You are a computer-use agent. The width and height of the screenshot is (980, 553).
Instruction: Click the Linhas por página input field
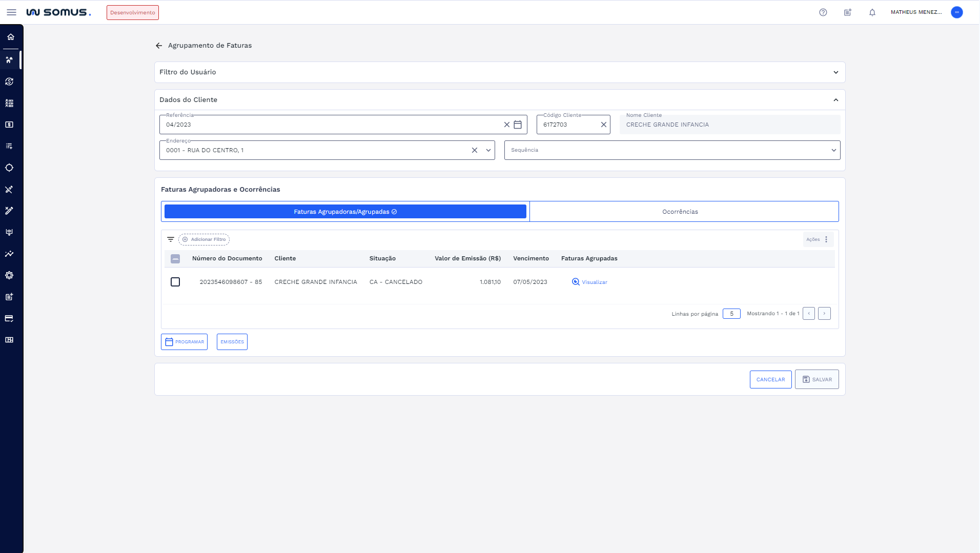(x=731, y=314)
